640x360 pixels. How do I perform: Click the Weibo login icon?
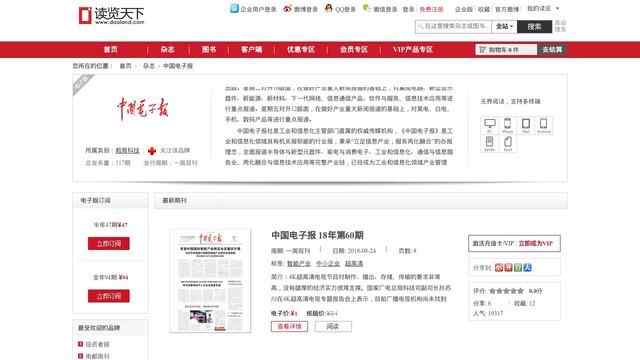(x=287, y=8)
